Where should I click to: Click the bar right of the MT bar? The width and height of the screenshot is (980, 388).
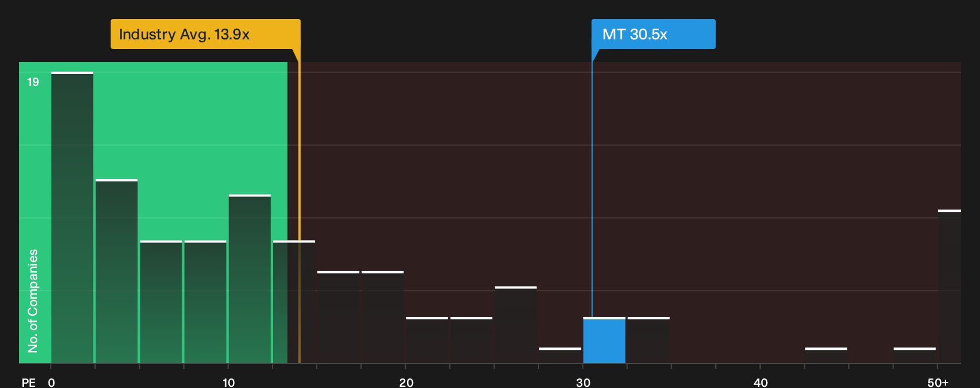(x=648, y=340)
